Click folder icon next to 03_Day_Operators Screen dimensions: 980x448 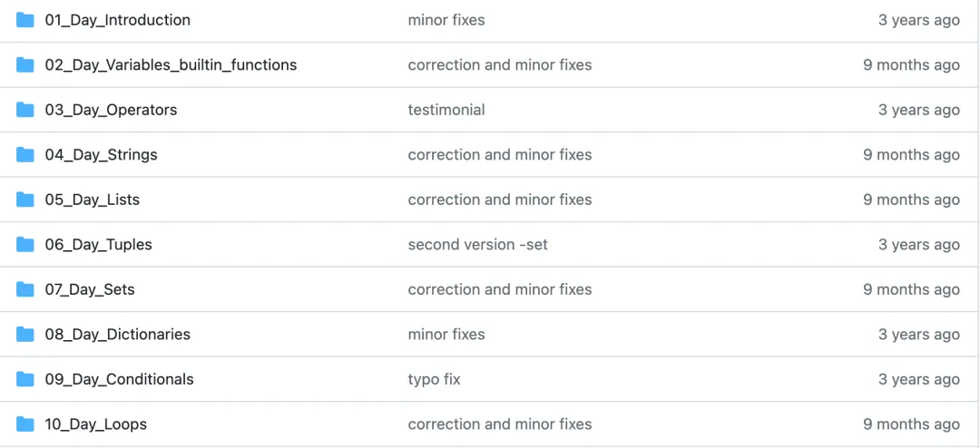point(25,110)
